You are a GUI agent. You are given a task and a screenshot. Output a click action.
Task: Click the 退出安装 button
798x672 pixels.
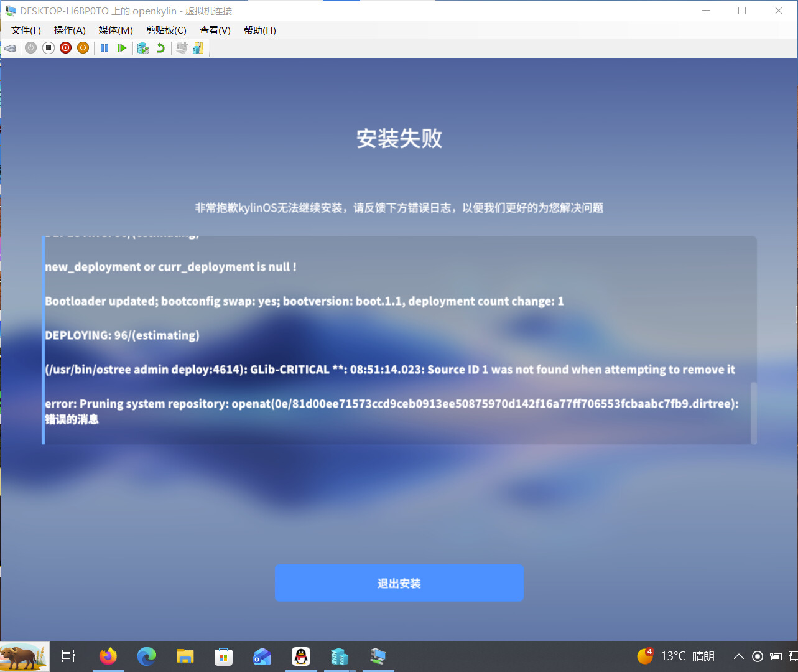point(399,583)
